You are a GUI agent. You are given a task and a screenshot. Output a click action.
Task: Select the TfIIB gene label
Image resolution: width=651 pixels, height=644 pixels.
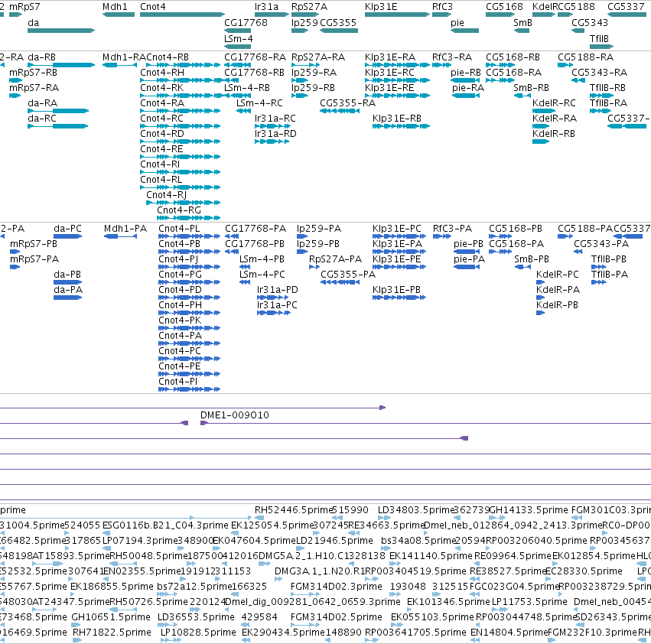pyautogui.click(x=599, y=38)
